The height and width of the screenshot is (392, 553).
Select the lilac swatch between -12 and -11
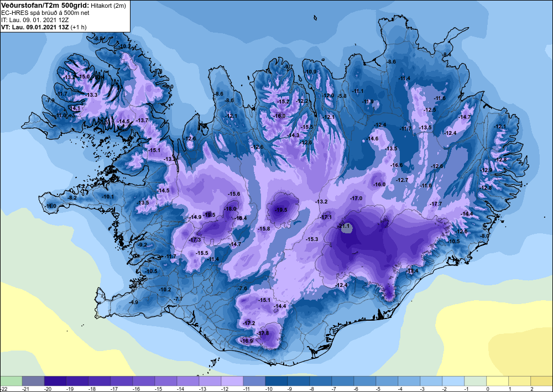pos(232,381)
